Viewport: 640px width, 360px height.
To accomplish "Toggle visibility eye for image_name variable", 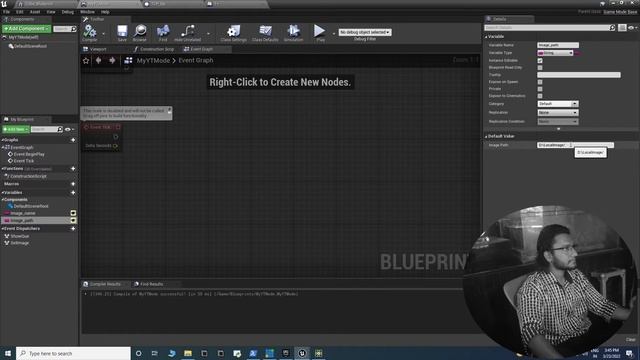I will (x=73, y=213).
